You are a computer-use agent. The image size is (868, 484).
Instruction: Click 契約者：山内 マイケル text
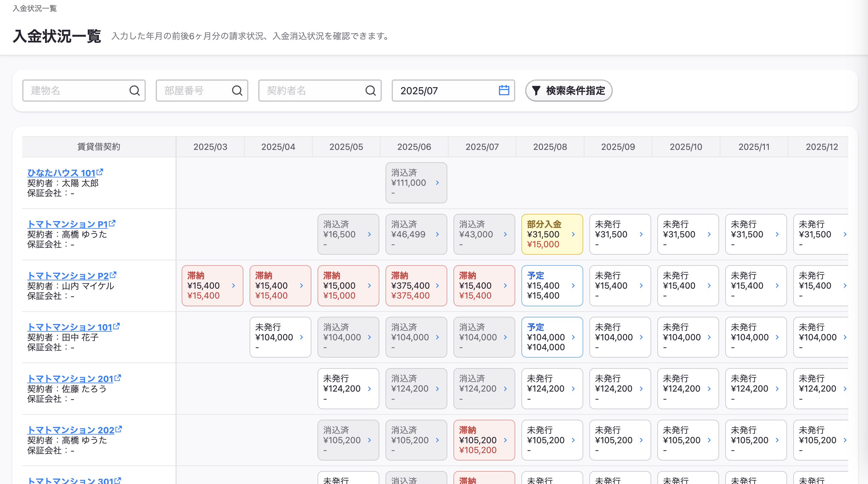(71, 286)
